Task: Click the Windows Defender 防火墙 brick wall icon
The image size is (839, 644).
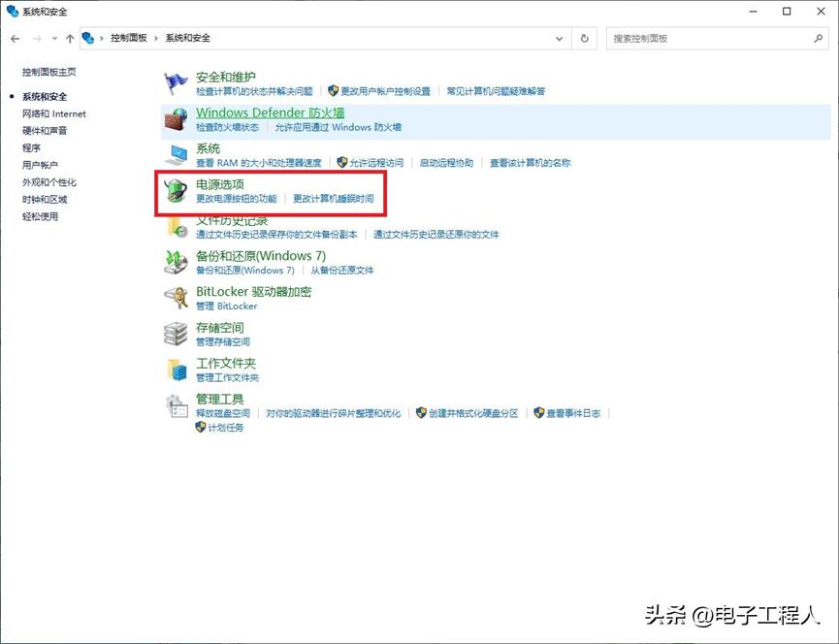Action: pos(177,119)
